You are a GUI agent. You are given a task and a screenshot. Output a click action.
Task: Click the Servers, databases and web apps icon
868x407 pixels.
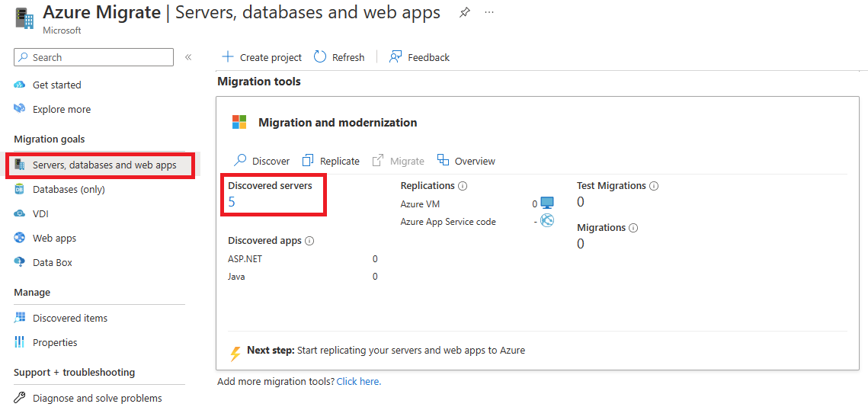(x=20, y=165)
